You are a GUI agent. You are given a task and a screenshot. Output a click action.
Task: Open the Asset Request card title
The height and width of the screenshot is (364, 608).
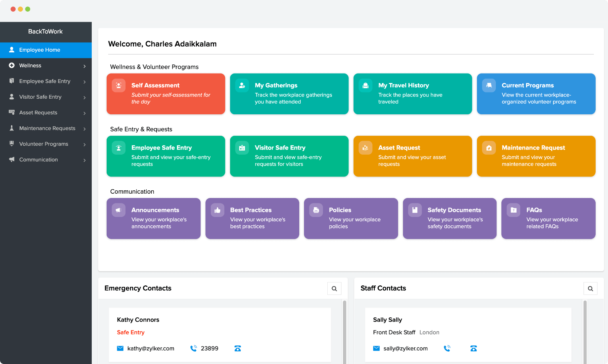[399, 147]
